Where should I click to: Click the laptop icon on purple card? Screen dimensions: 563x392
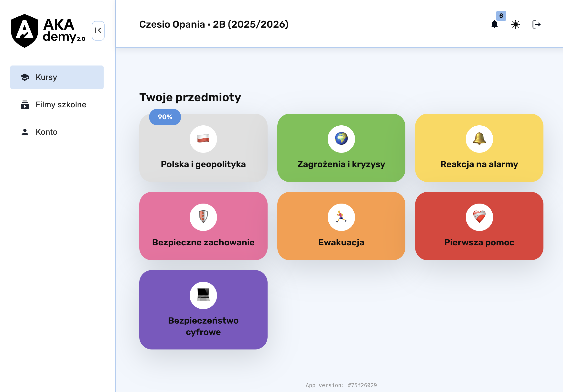point(203,295)
